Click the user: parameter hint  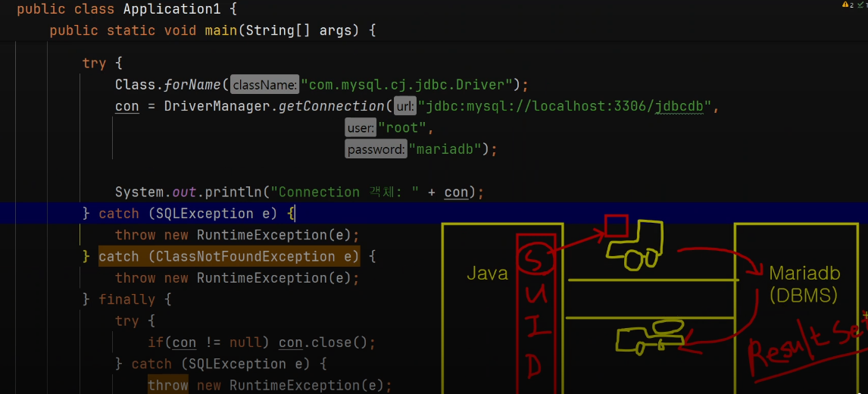coord(361,128)
